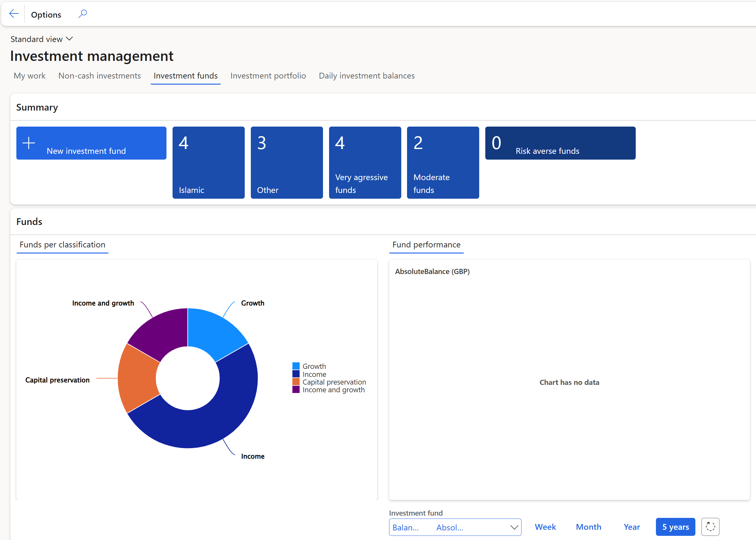
Task: Collapse the Summary section header
Action: 37,107
